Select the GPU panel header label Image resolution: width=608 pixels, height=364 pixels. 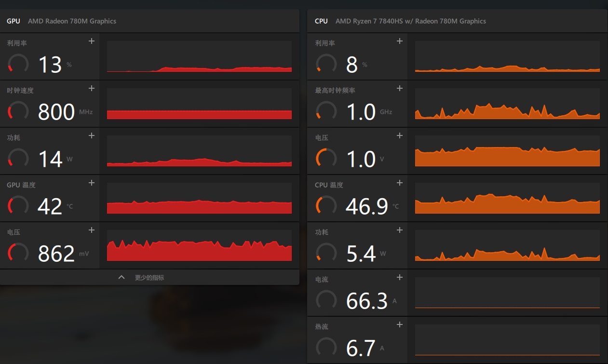point(14,21)
